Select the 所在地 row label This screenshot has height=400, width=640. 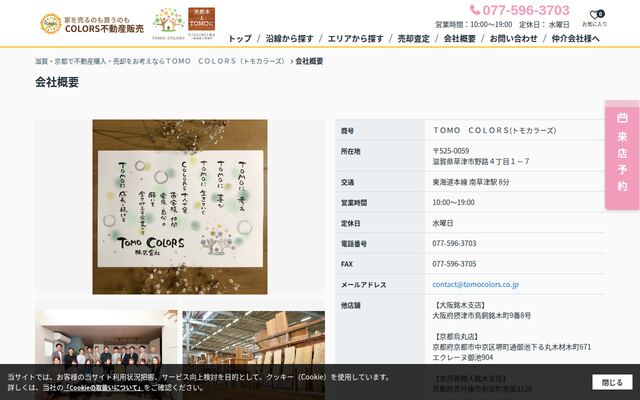coord(351,151)
